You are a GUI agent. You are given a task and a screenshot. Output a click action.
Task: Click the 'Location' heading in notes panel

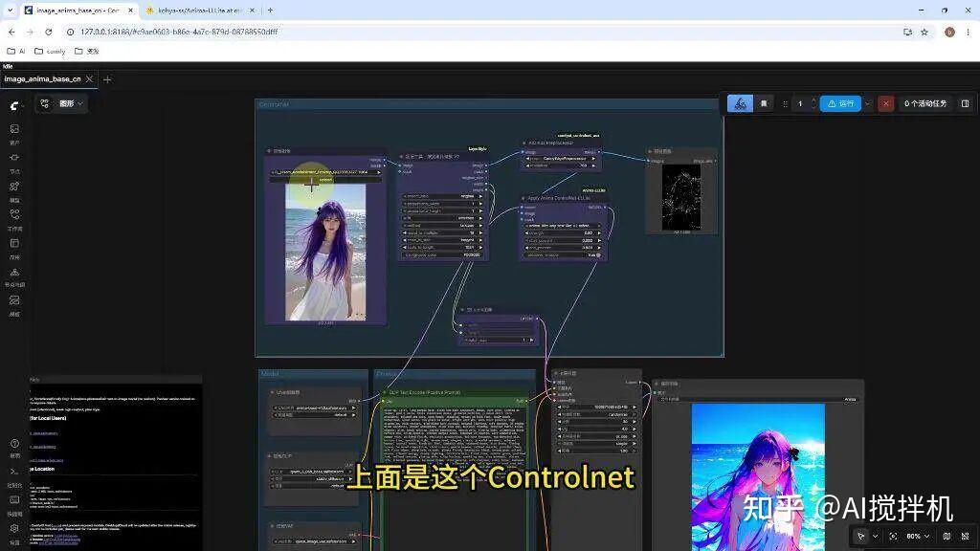[44, 469]
